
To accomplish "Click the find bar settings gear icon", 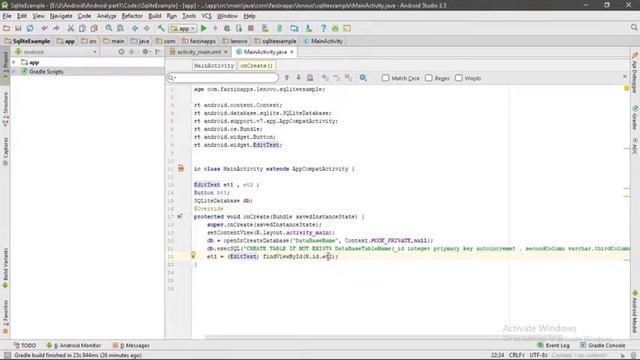I will [363, 78].
